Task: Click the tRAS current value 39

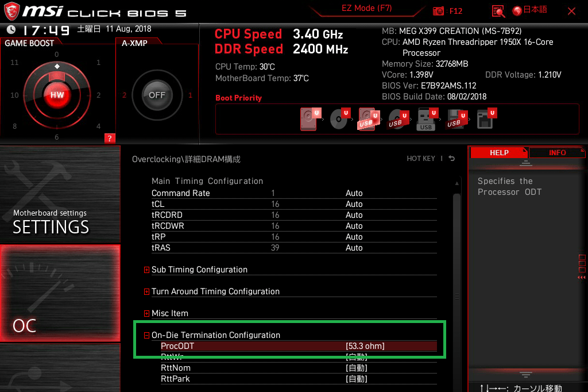Action: click(275, 247)
